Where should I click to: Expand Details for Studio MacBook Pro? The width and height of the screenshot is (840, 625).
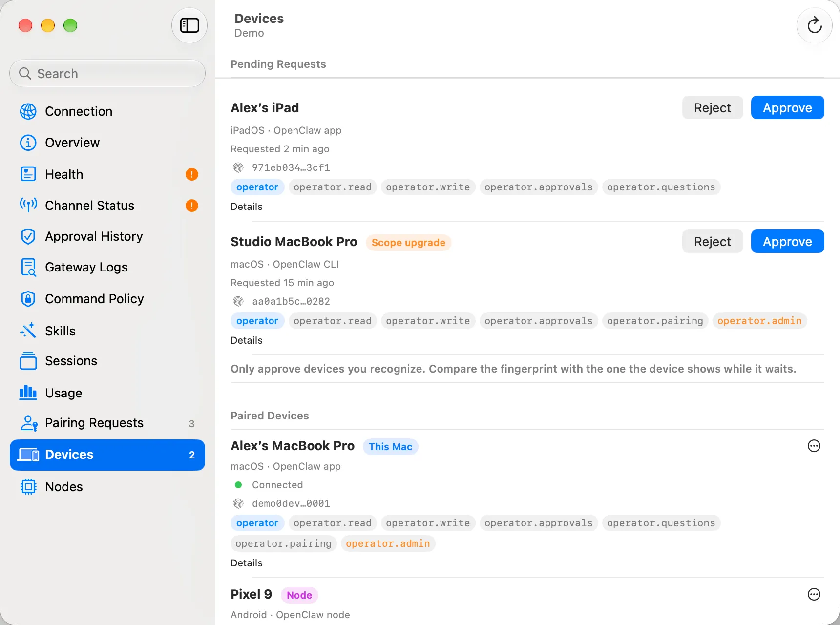(247, 340)
